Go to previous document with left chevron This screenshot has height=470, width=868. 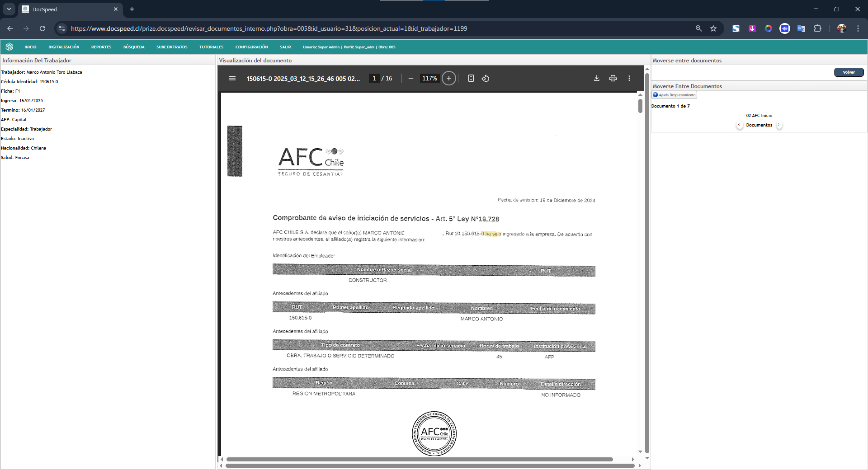[739, 125]
